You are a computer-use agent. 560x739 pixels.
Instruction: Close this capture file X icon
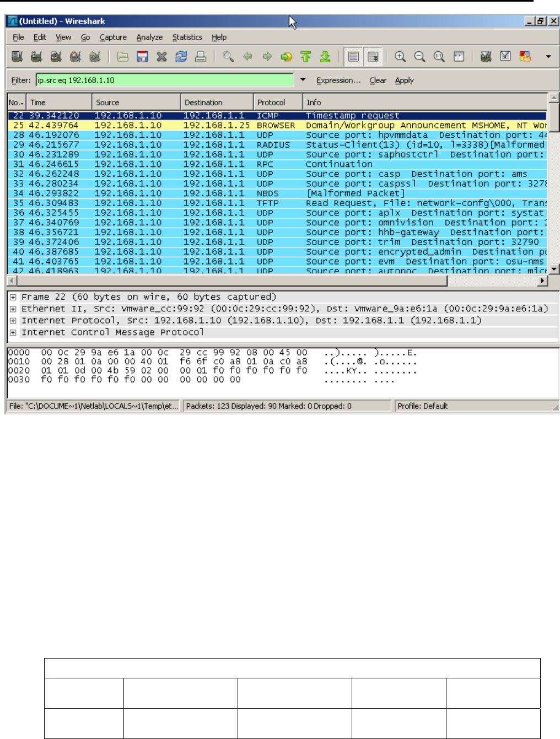click(x=161, y=56)
